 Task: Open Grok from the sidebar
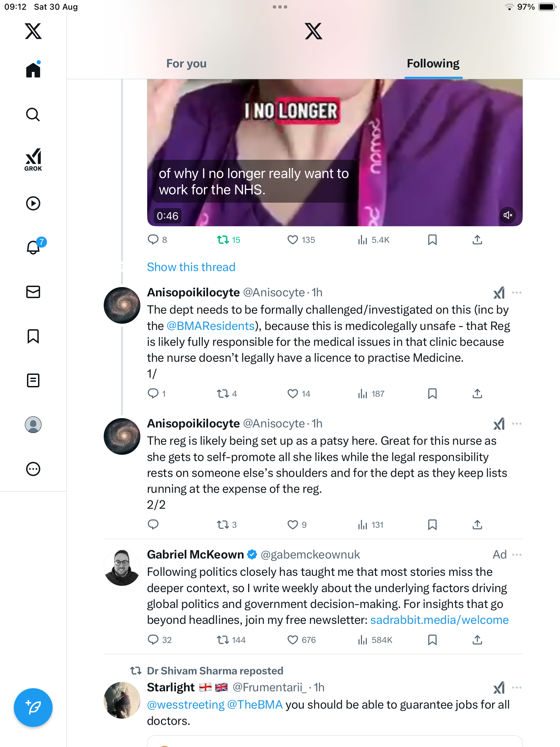click(33, 159)
